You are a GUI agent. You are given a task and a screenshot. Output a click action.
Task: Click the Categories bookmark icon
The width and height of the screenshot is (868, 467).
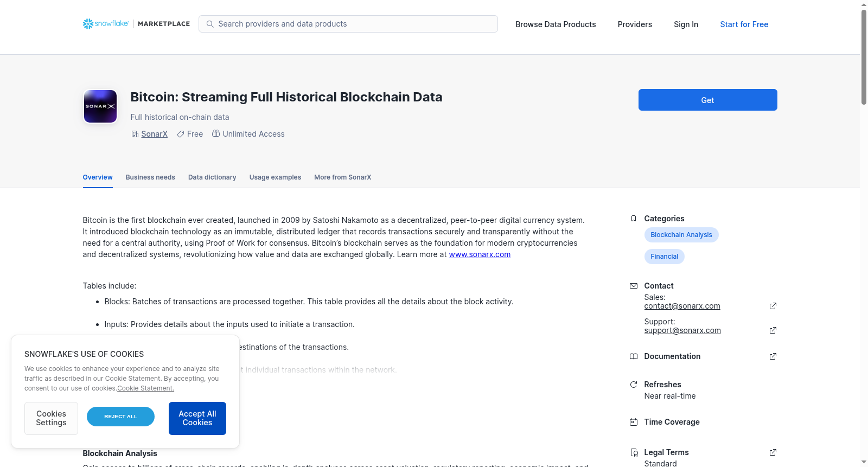634,219
